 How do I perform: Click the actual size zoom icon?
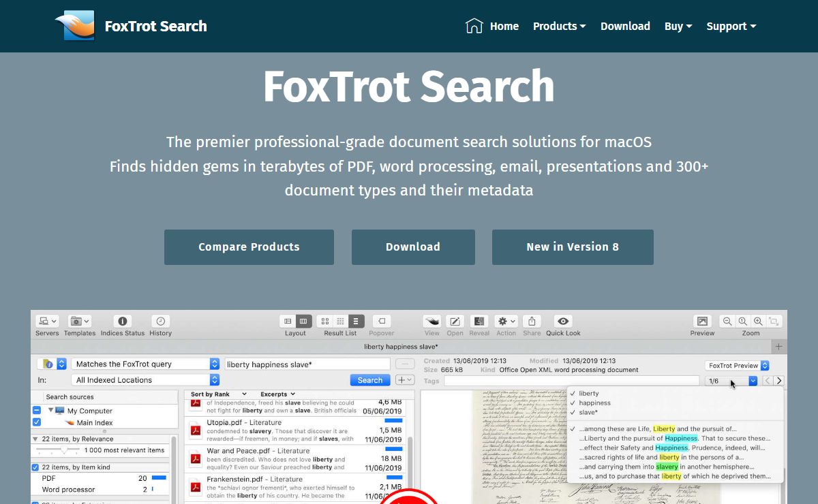tap(743, 321)
